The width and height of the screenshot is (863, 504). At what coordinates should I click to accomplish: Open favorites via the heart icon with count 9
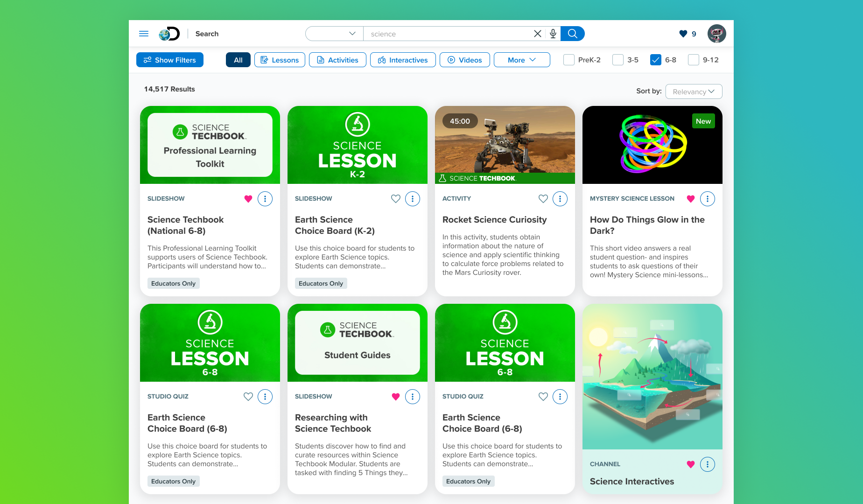pos(688,34)
